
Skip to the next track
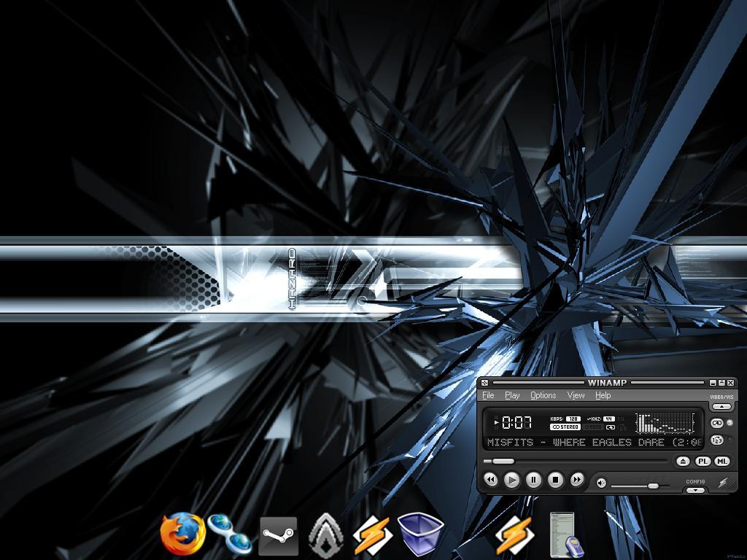tap(577, 480)
